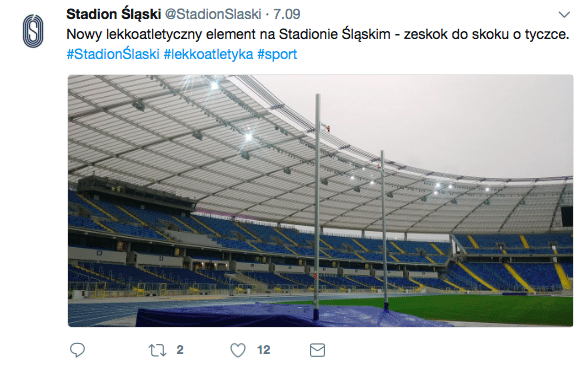Click the reply speech bubble icon
Screen dimensions: 581x365
coord(77,350)
